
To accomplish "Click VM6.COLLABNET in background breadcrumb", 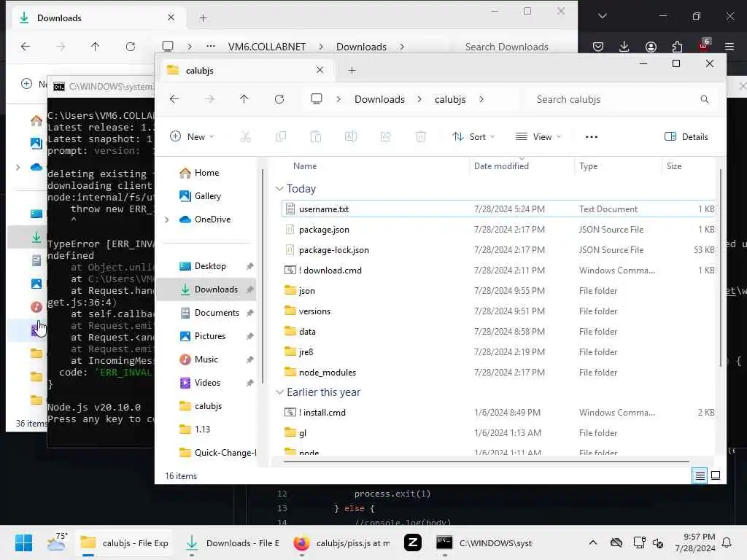I will coord(267,47).
